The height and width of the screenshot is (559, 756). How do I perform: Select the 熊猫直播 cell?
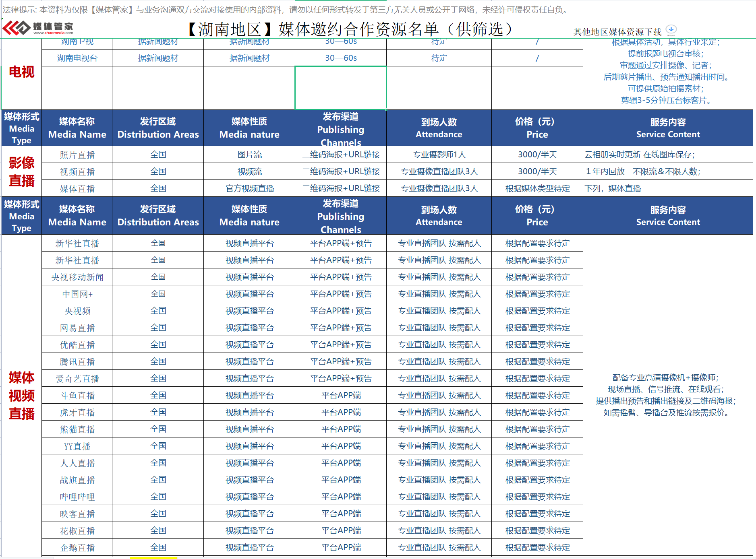click(x=77, y=429)
